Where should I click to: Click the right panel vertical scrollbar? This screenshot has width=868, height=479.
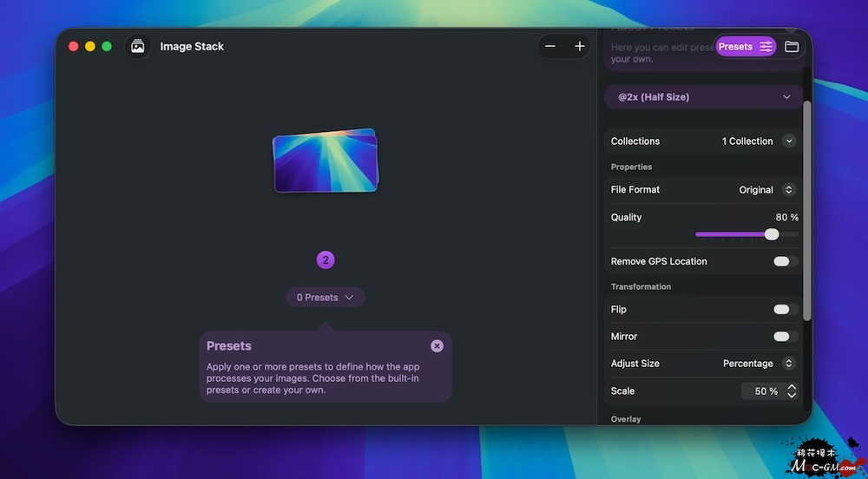tap(807, 208)
